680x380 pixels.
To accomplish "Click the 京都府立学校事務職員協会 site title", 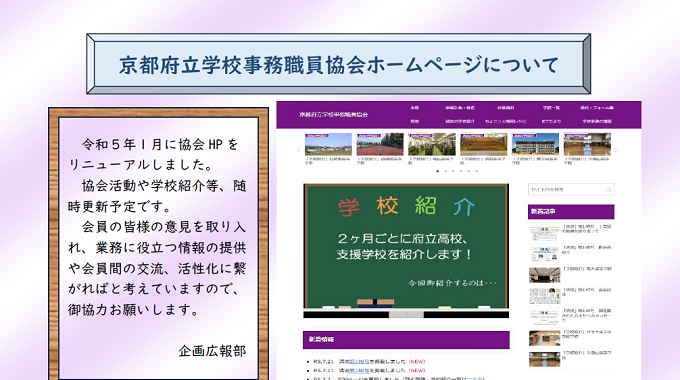I will coord(333,115).
